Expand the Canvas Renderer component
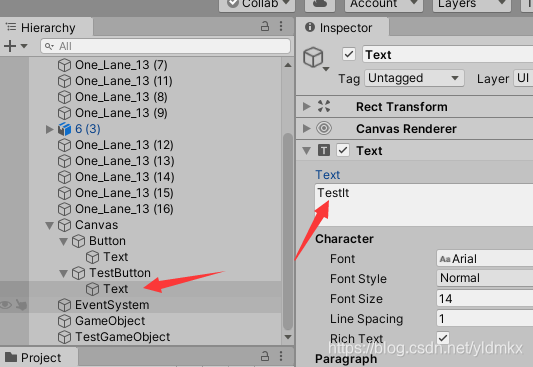This screenshot has width=533, height=367. (307, 128)
